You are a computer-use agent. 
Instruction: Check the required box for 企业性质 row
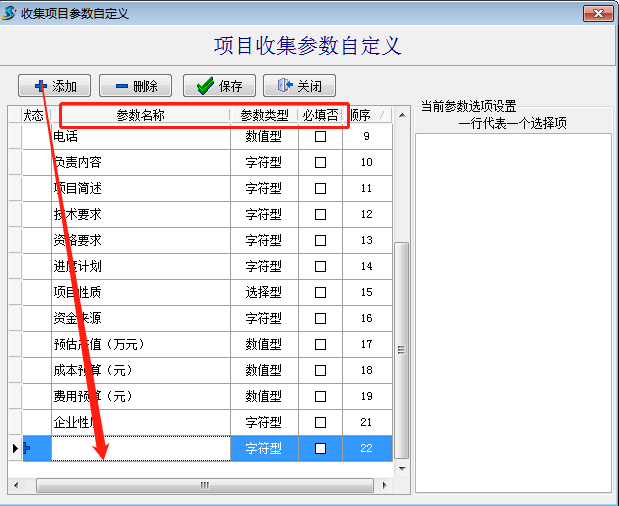click(x=321, y=422)
